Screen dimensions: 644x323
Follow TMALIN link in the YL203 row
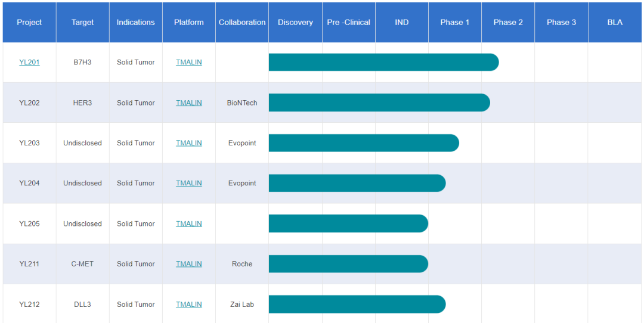click(189, 143)
